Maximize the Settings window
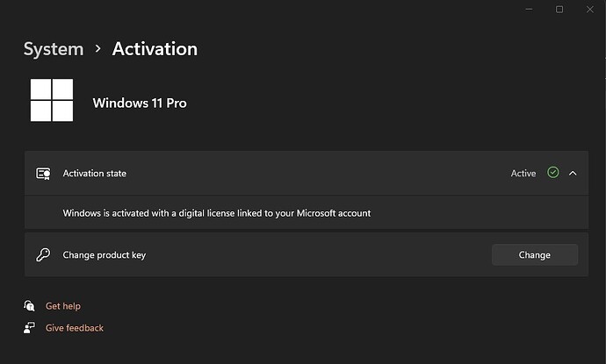The image size is (606, 364). coord(559,10)
